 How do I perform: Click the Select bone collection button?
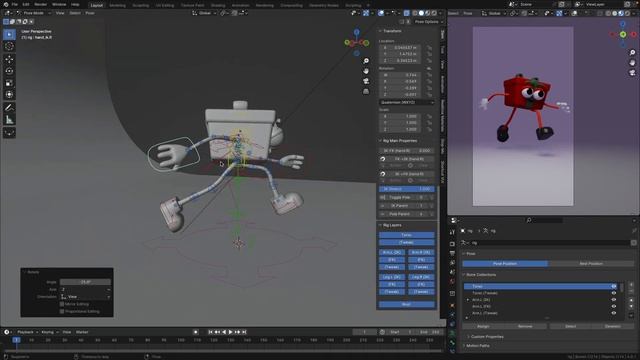pyautogui.click(x=570, y=327)
